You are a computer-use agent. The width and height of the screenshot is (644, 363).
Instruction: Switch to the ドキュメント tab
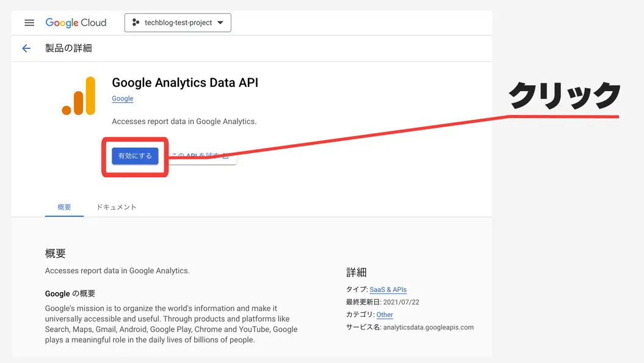116,207
